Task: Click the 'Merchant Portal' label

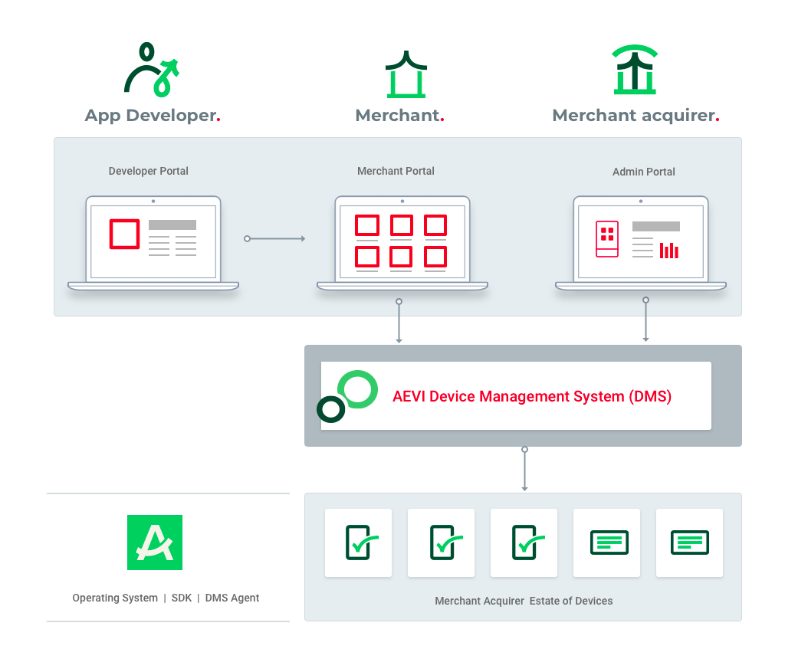Action: [396, 171]
